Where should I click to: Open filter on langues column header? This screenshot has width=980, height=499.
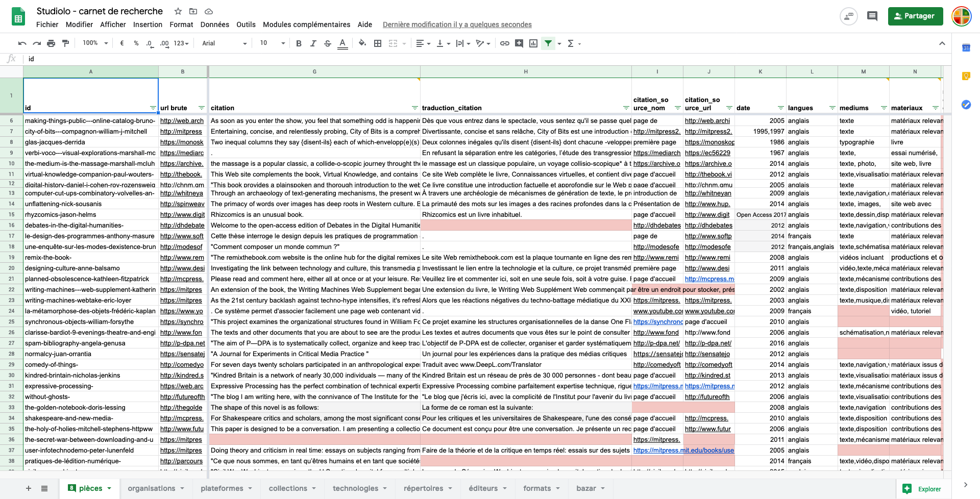832,108
